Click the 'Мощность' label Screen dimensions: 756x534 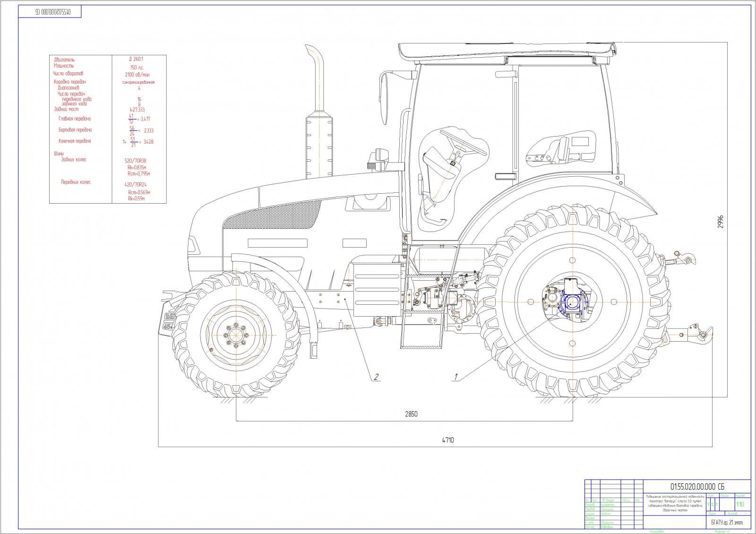[64, 66]
